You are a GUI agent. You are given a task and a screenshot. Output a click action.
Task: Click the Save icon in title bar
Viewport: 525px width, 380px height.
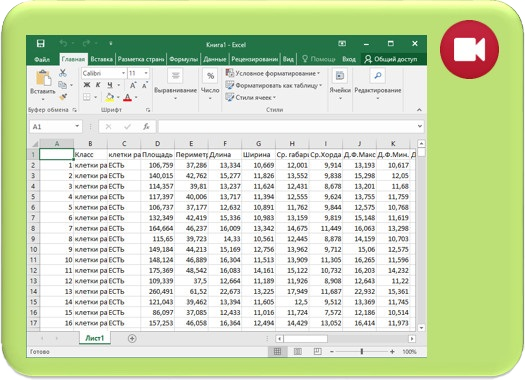41,44
